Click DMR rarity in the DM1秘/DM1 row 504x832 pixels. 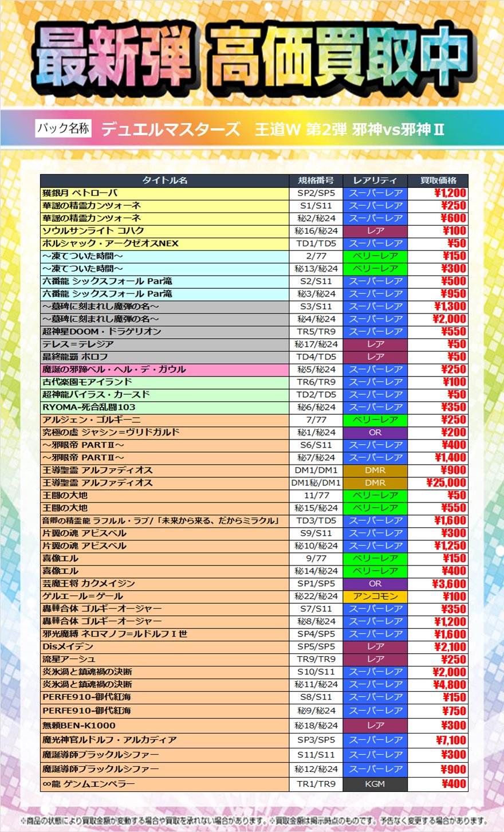point(375,483)
